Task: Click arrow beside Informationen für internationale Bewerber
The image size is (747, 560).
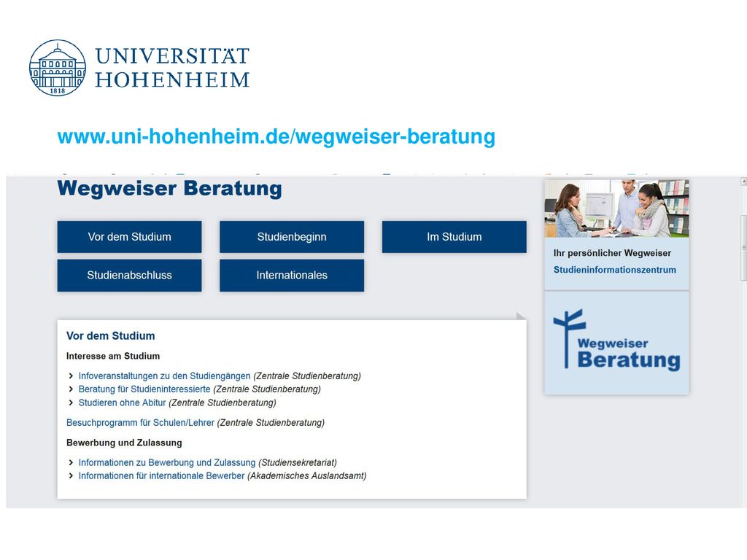Action: pos(71,475)
